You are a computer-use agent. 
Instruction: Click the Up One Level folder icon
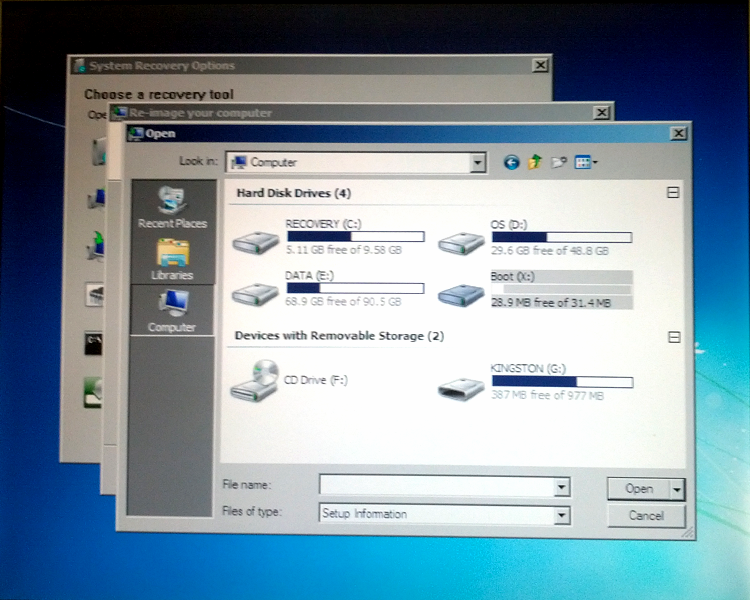tap(535, 162)
